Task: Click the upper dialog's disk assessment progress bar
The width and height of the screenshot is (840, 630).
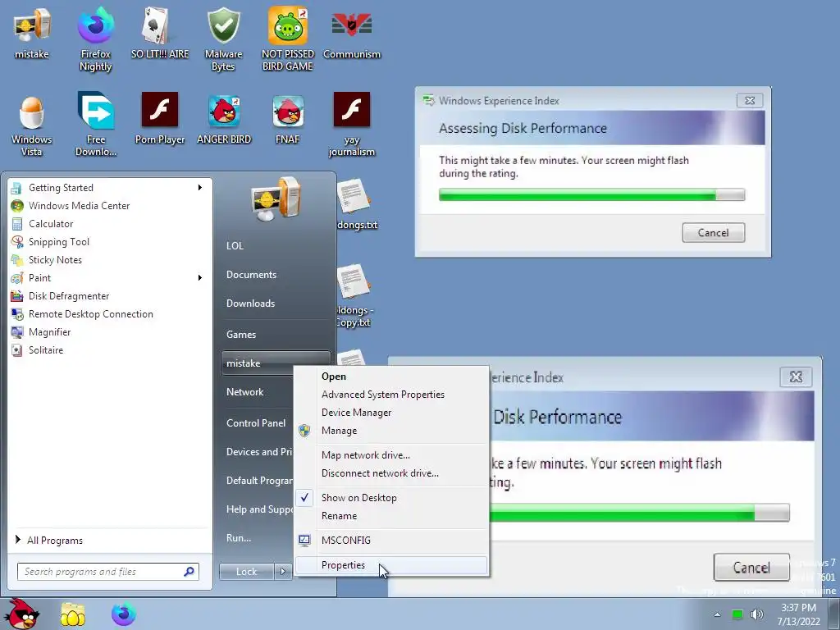Action: (591, 194)
